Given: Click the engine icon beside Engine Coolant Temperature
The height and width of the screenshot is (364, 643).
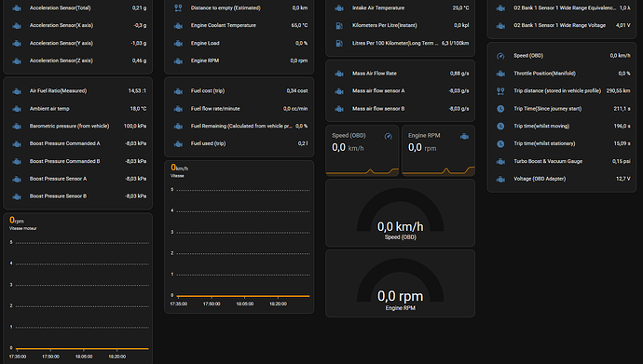Looking at the screenshot, I should (x=178, y=25).
